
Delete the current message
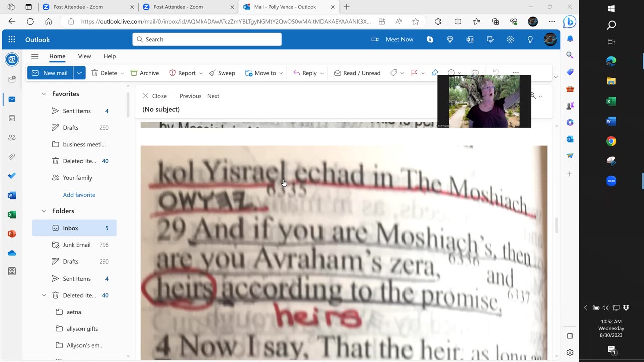pos(104,73)
